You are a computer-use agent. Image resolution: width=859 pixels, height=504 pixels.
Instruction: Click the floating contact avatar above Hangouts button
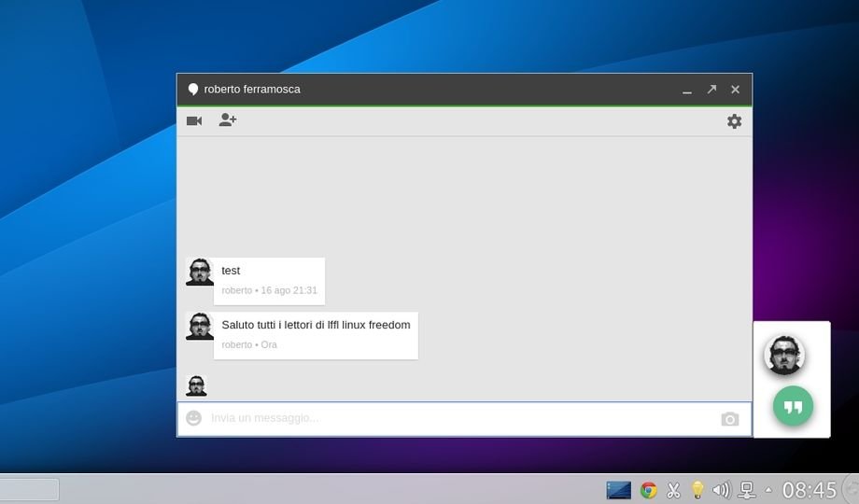783,355
